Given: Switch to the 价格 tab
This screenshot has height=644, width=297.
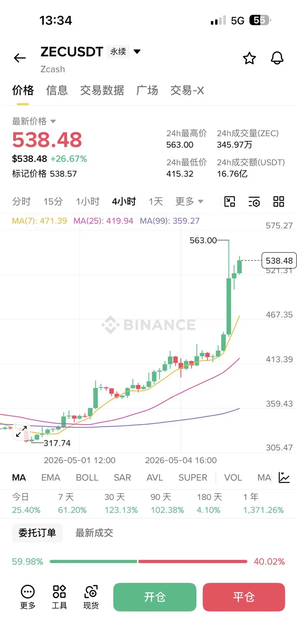Looking at the screenshot, I should pos(23,91).
